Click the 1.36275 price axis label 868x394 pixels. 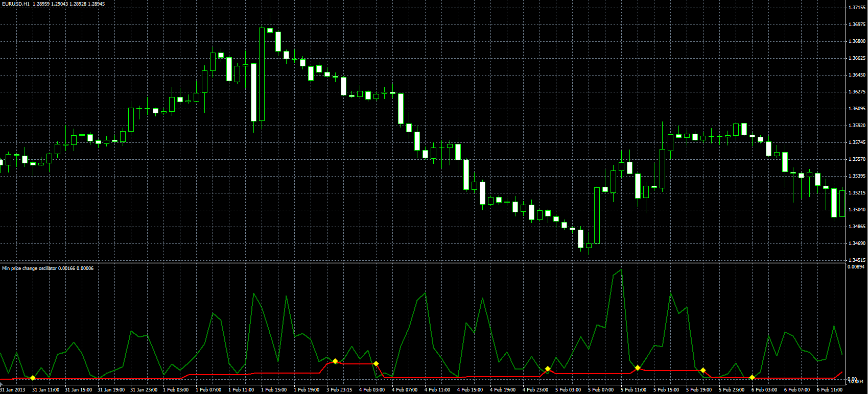[x=856, y=92]
